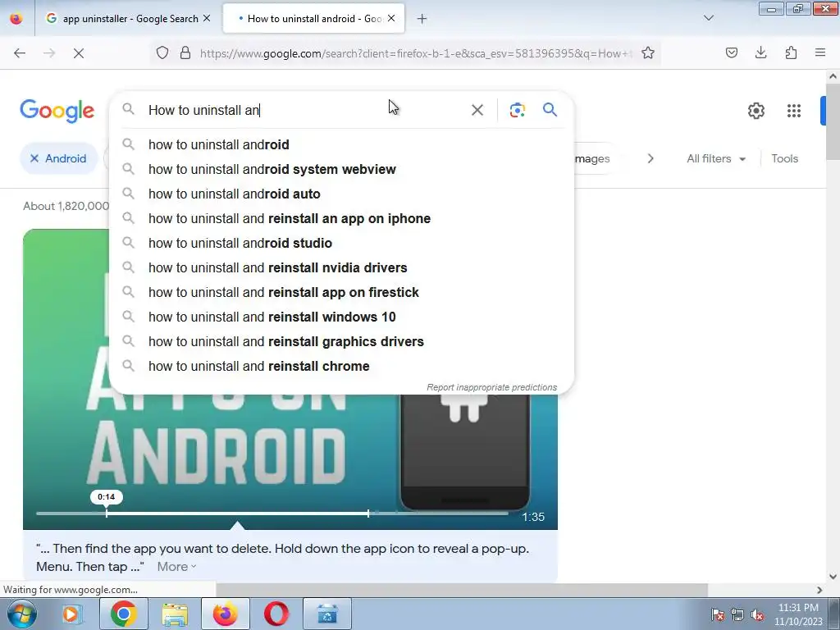Open the Windows Start menu
Viewport: 840px width, 630px height.
tap(22, 614)
